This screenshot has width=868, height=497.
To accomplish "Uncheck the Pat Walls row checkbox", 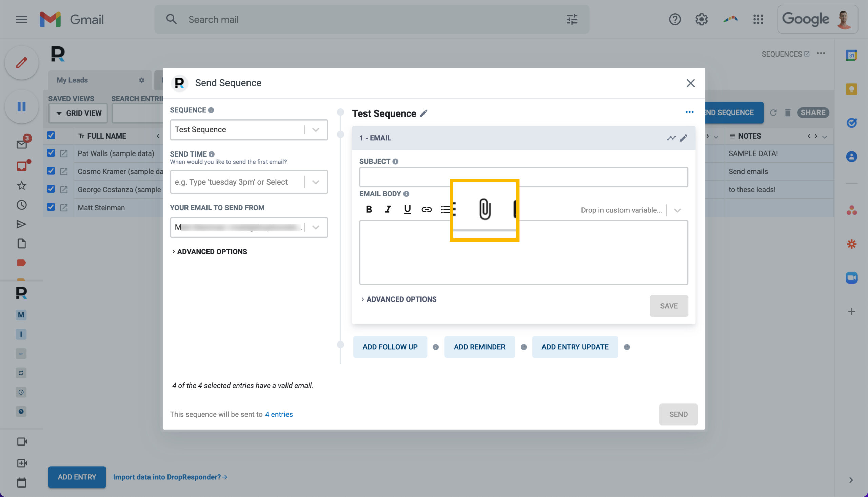I will [51, 153].
